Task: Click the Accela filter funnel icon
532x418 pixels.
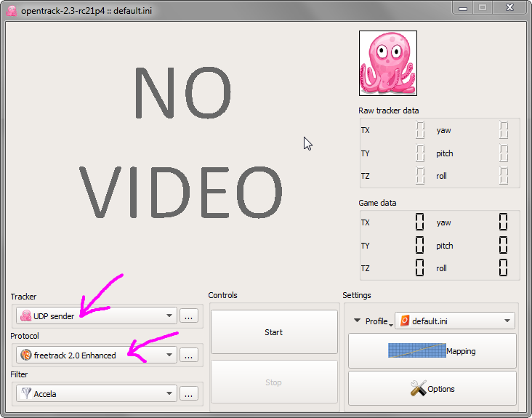Action: point(25,394)
